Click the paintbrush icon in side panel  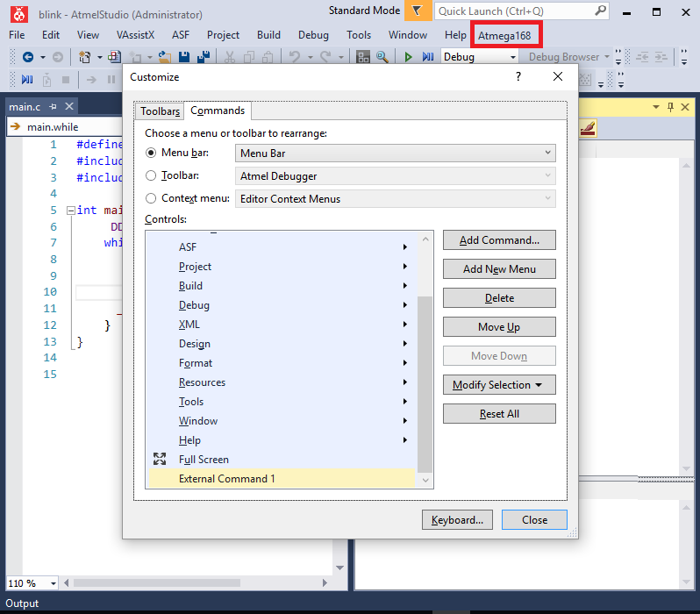588,128
